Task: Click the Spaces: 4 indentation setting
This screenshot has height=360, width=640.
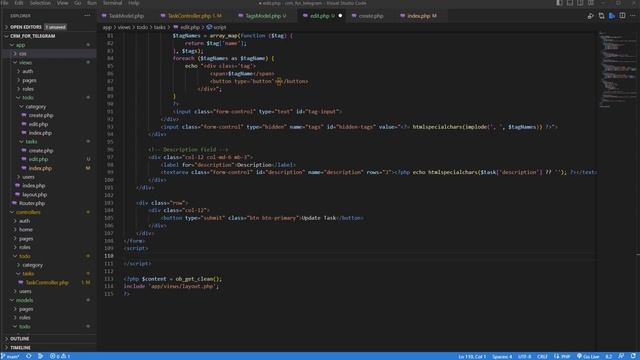Action: point(502,356)
